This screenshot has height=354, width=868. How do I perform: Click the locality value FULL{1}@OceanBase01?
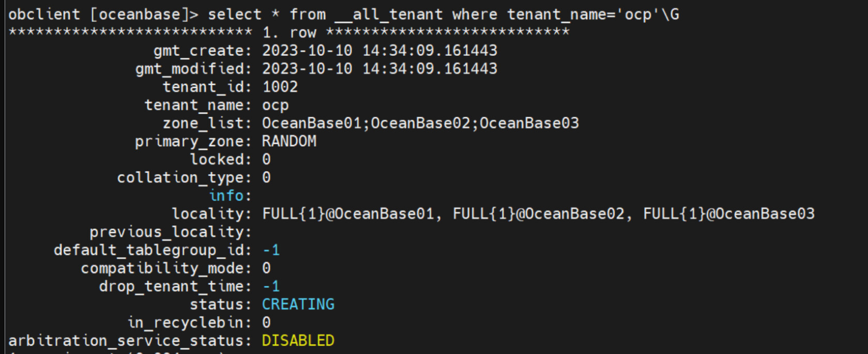pos(348,213)
